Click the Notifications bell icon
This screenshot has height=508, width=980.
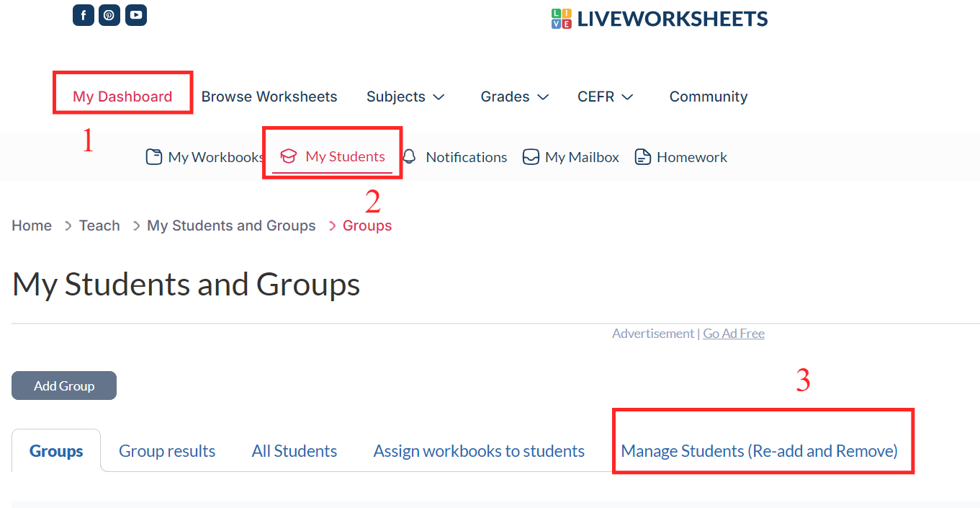click(410, 157)
